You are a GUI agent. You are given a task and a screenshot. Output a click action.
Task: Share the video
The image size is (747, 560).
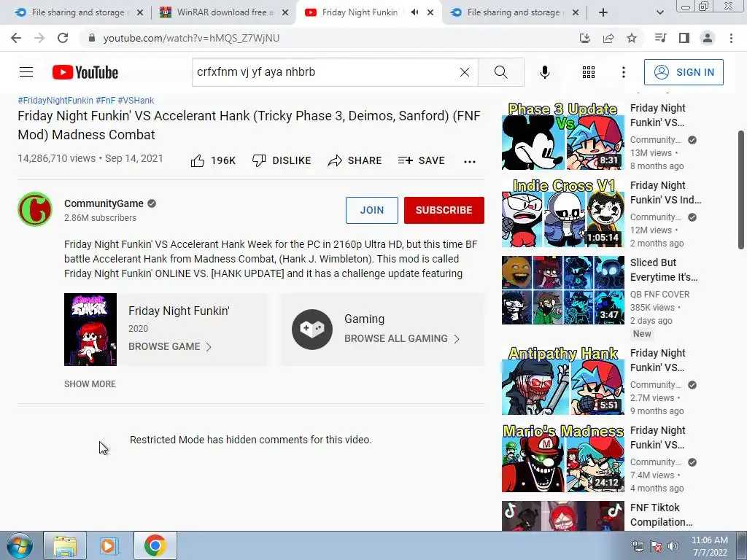click(x=355, y=161)
